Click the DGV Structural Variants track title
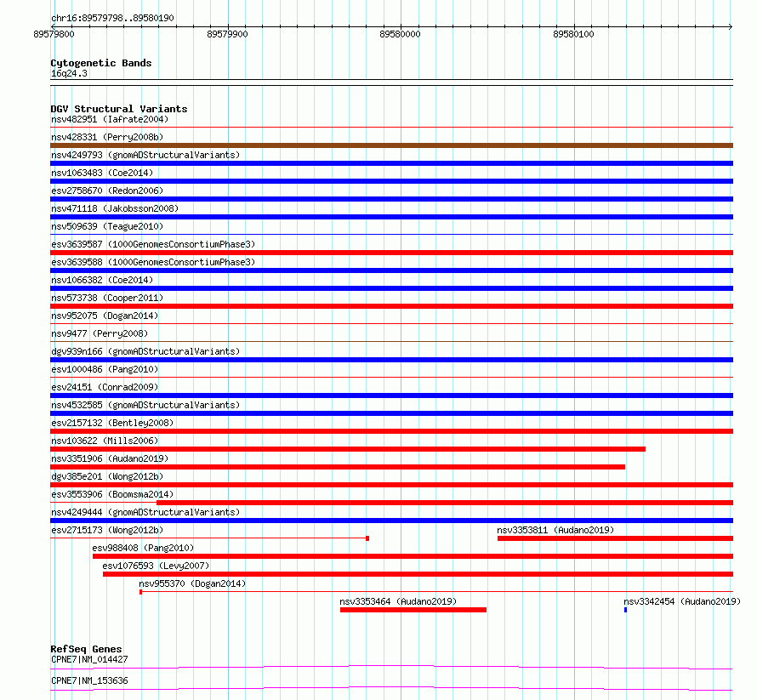Image resolution: width=757 pixels, height=700 pixels. click(x=119, y=109)
